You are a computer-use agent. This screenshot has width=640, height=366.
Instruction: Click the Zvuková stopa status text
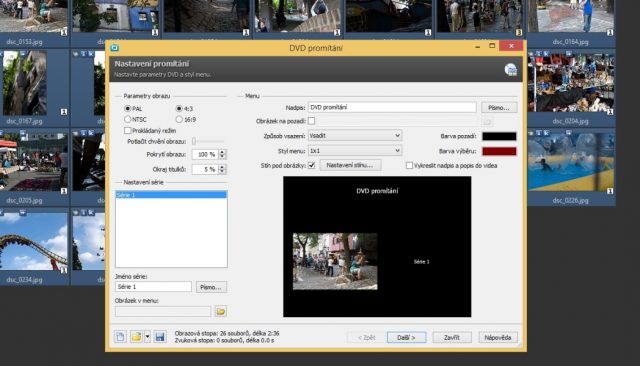click(224, 340)
